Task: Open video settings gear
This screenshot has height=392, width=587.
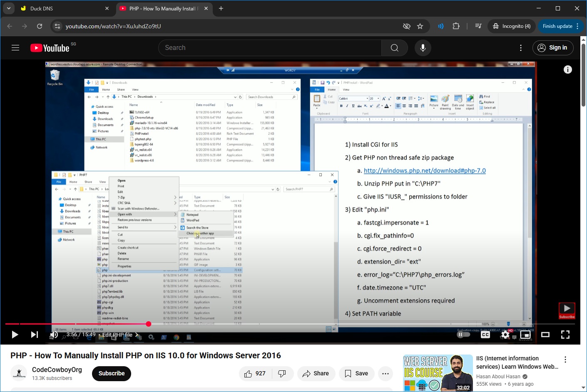Action: 505,335
